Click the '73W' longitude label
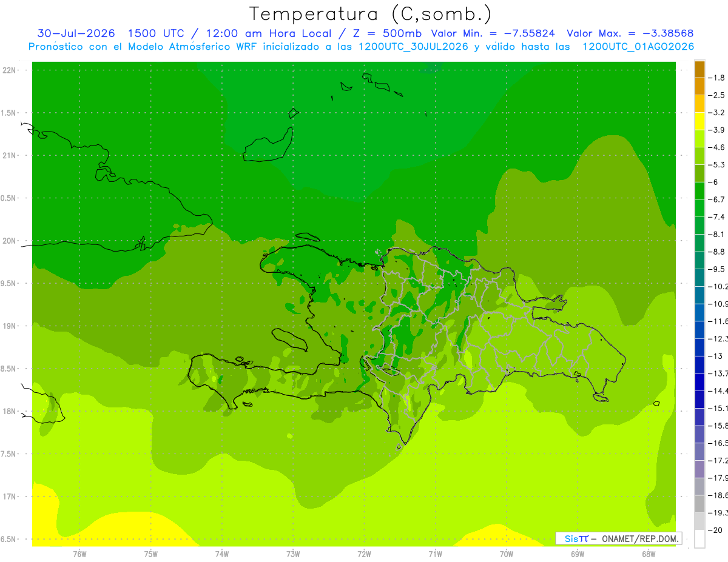Image resolution: width=728 pixels, height=562 pixels. tap(293, 554)
